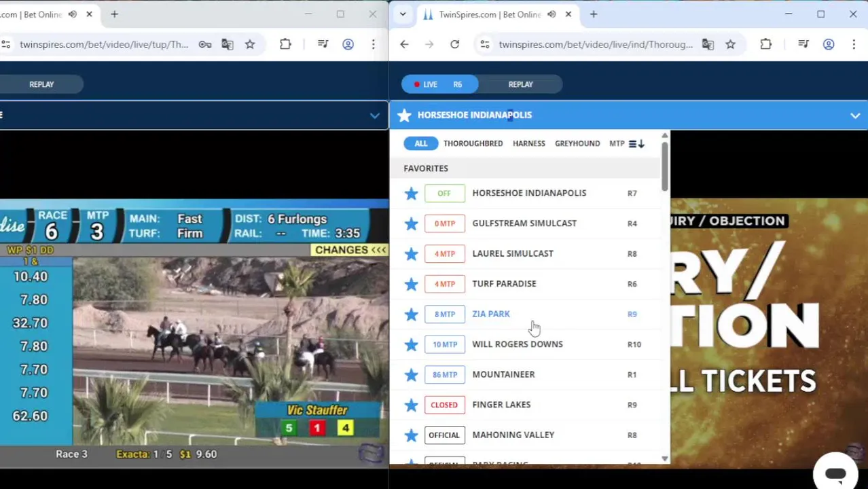Image resolution: width=868 pixels, height=489 pixels.
Task: Close the TwinSpires tab in right window
Action: pyautogui.click(x=568, y=14)
